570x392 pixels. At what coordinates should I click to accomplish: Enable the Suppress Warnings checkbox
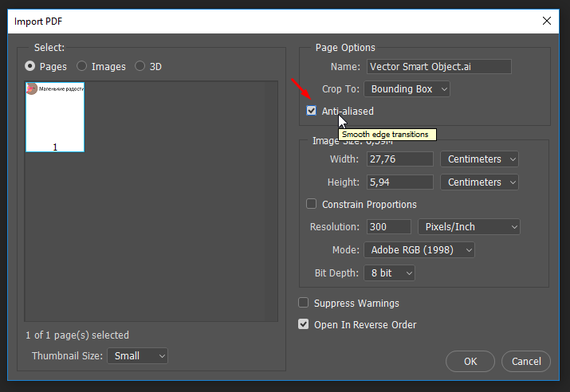304,304
